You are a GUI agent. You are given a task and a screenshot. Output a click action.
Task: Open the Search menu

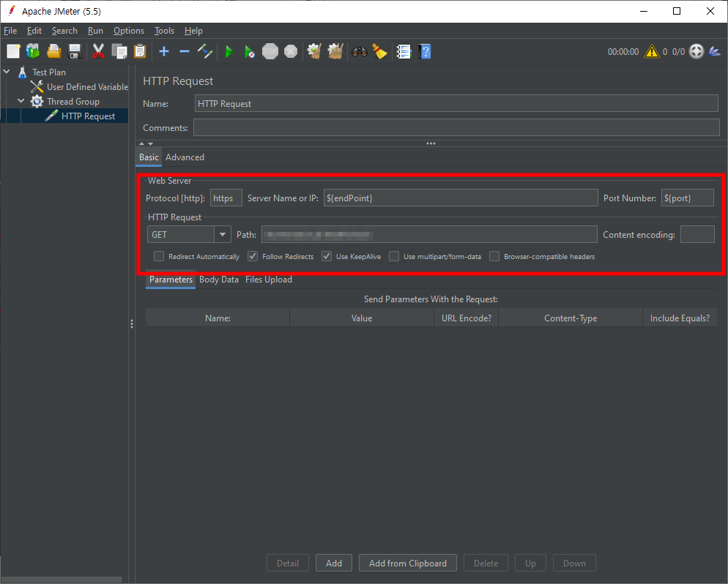(x=64, y=31)
